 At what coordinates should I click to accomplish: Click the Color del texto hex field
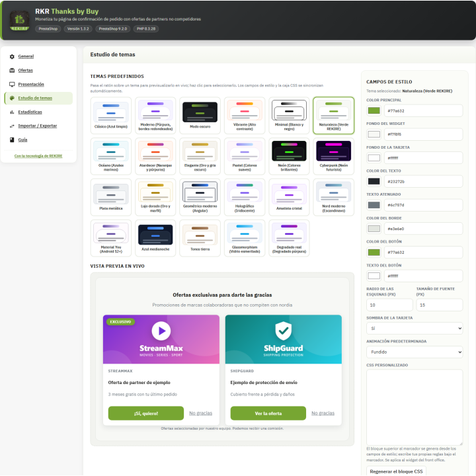423,182
